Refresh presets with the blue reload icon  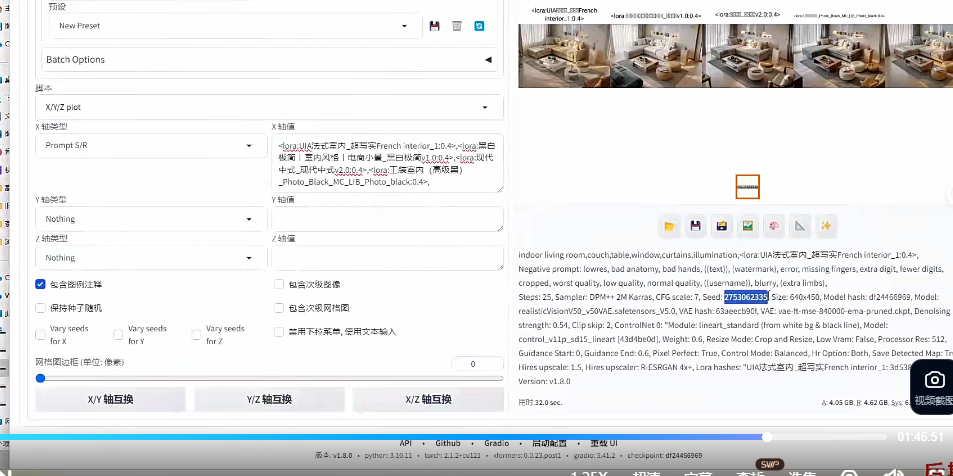[x=480, y=26]
